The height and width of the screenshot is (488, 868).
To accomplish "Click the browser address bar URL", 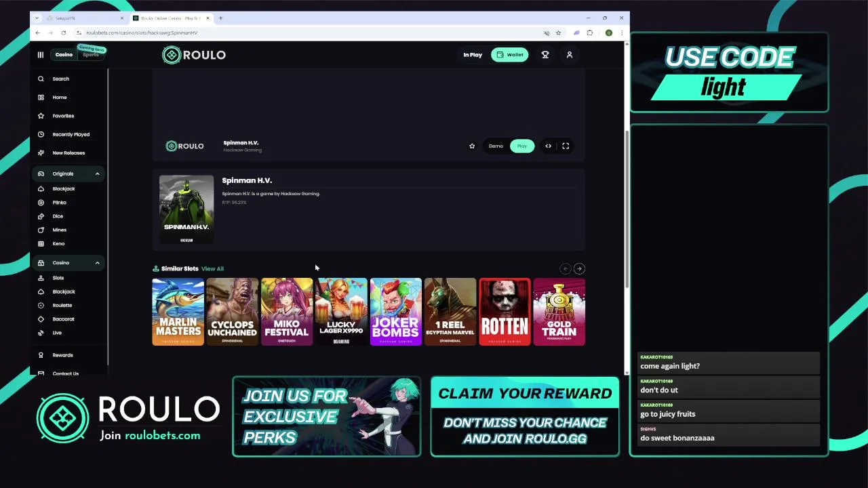I will click(142, 33).
